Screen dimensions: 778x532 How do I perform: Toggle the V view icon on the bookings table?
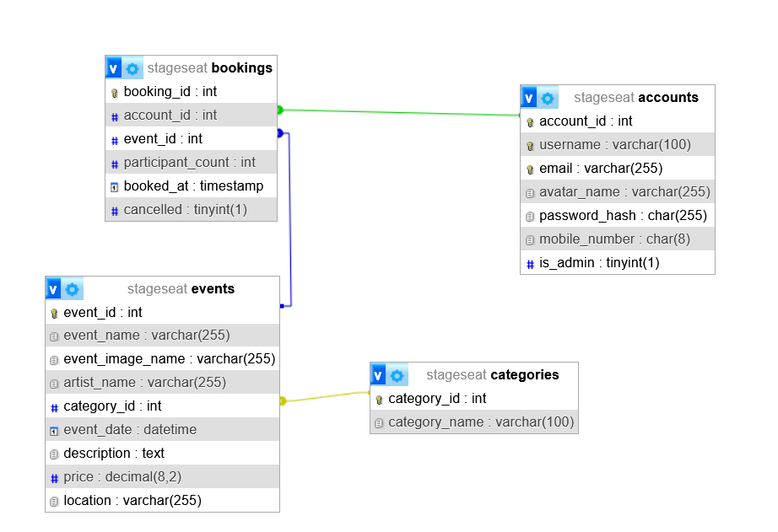click(x=113, y=67)
